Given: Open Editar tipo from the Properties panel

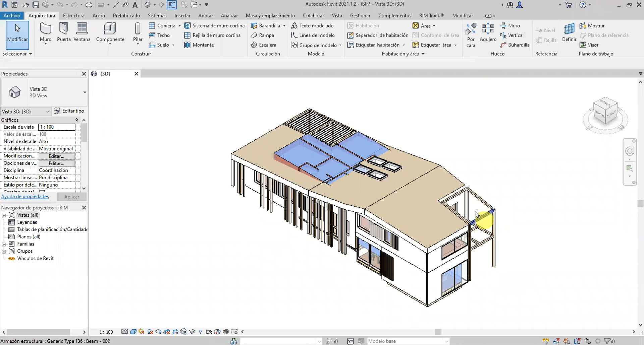Looking at the screenshot, I should point(72,111).
